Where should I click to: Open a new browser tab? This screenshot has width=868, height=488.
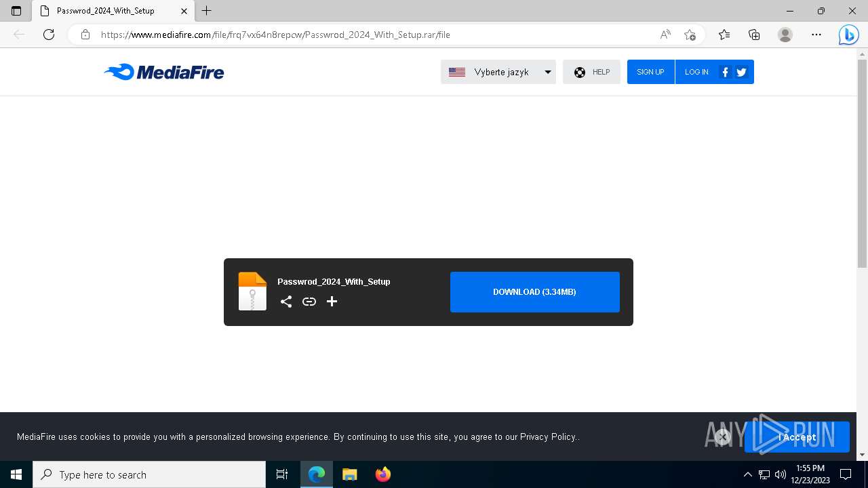207,11
